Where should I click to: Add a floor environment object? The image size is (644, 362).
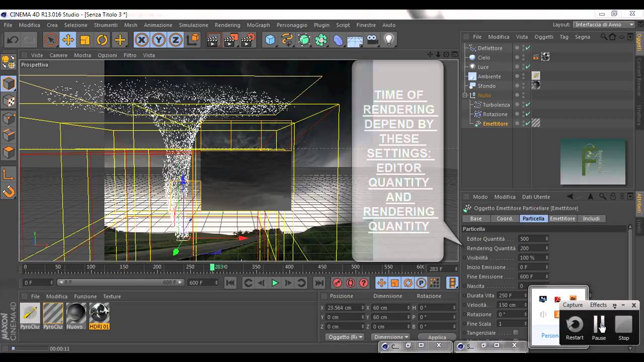(355, 40)
